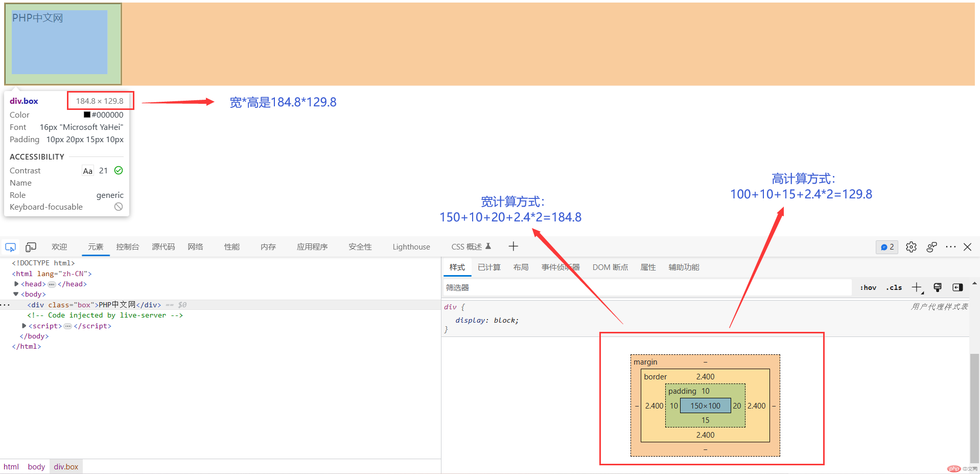Focus the 筛选器 filter input
Screen dimensions: 980x474
pos(647,287)
